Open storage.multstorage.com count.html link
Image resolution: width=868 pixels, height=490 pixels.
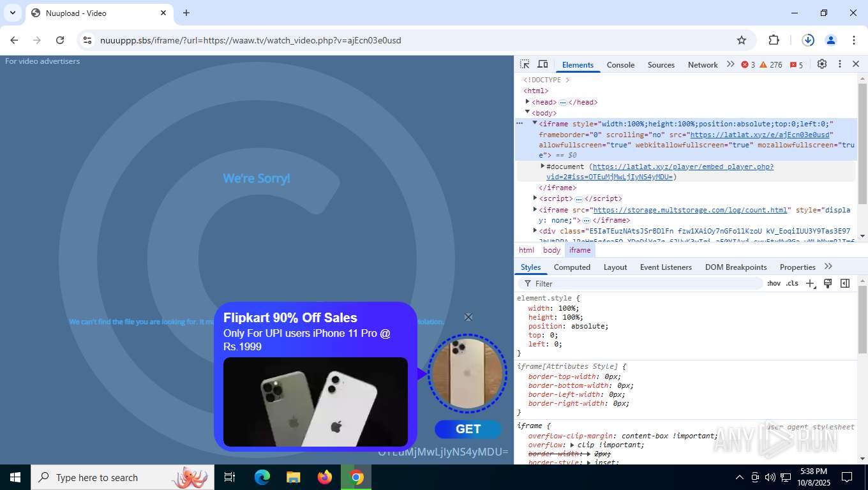pos(690,210)
